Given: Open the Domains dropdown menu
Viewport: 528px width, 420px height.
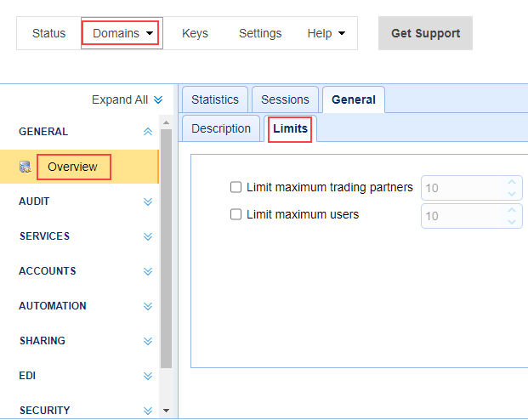Looking at the screenshot, I should [122, 33].
